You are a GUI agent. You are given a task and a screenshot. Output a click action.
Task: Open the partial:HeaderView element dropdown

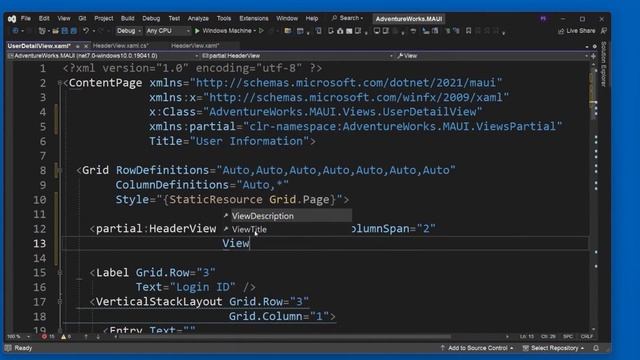click(297, 56)
